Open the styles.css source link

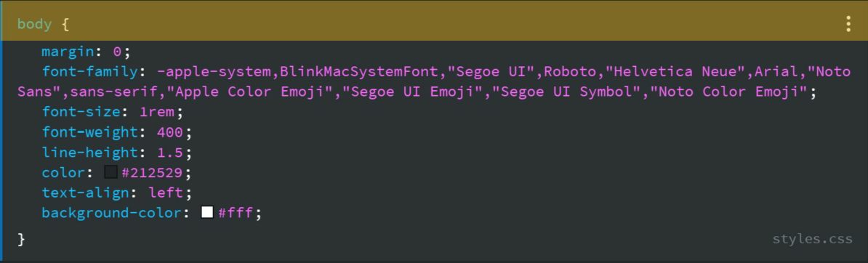click(812, 239)
